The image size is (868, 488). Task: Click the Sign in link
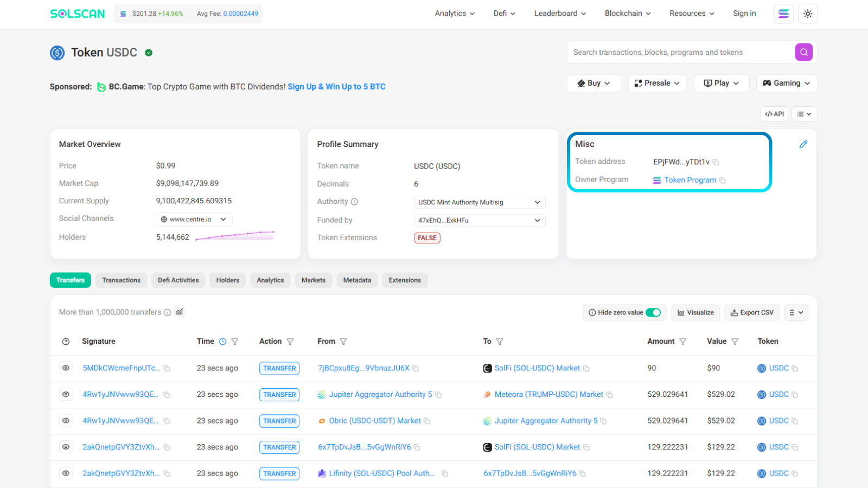[744, 14]
